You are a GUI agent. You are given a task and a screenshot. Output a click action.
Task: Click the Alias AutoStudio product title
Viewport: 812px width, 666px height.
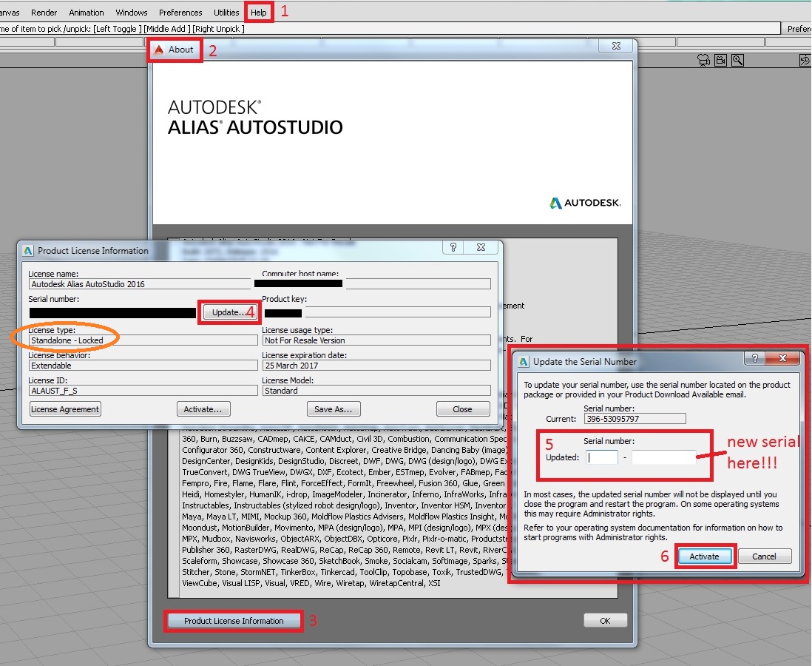255,127
